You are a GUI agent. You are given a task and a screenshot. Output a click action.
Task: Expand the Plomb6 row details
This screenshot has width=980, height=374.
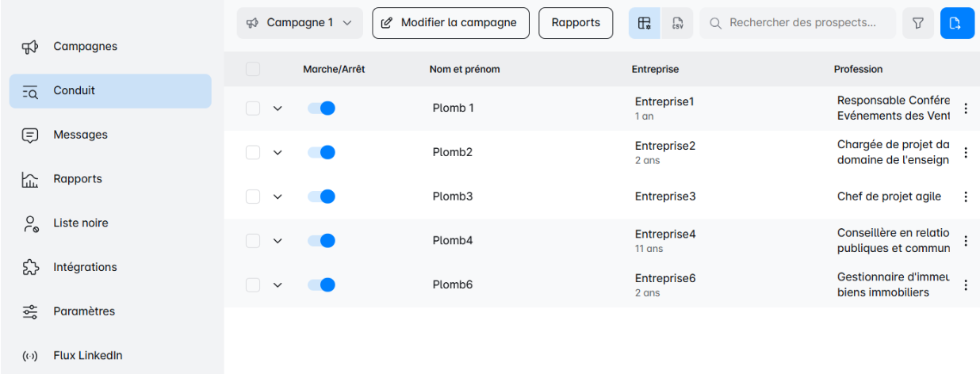(278, 285)
